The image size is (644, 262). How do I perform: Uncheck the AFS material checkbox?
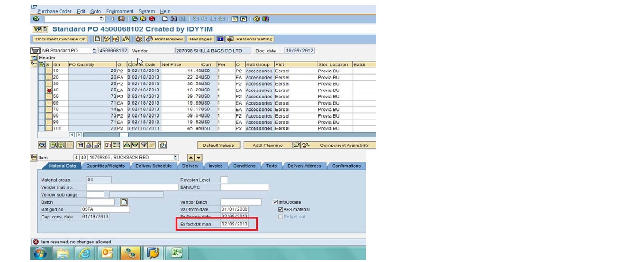[x=281, y=209]
